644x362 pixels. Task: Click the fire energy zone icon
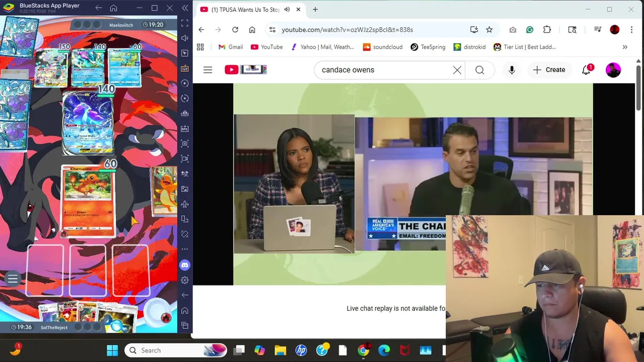[166, 317]
